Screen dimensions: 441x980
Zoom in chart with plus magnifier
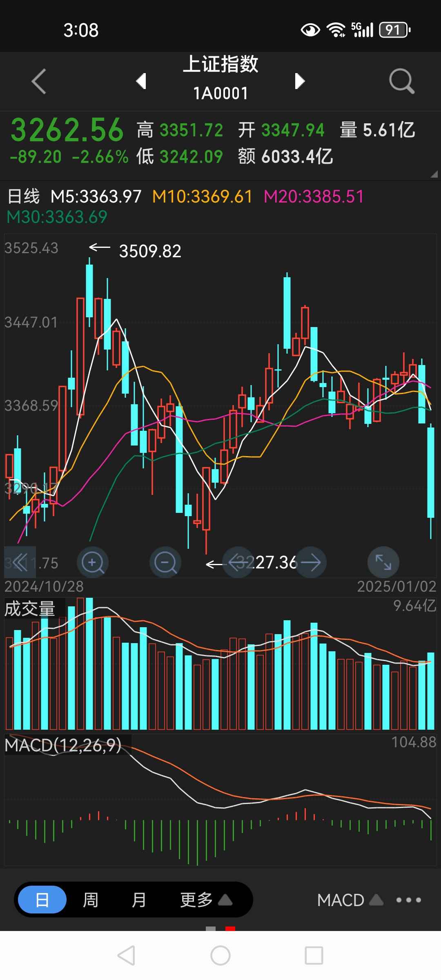93,562
